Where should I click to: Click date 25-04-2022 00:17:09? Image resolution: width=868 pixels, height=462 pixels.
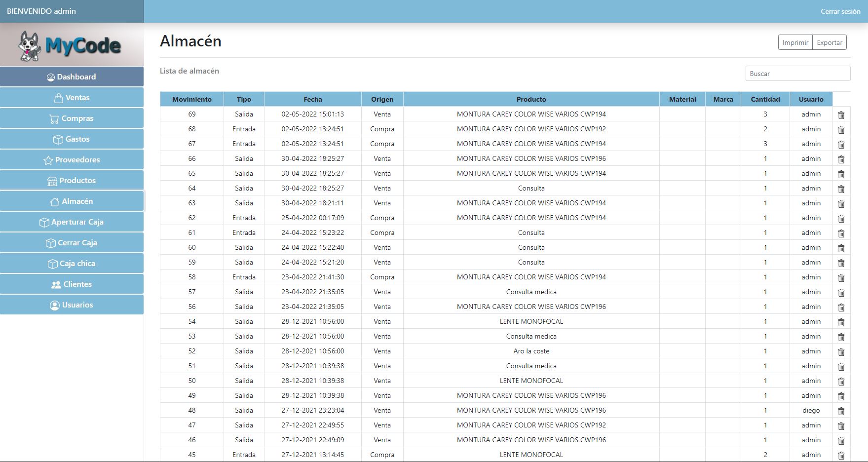[x=313, y=218]
